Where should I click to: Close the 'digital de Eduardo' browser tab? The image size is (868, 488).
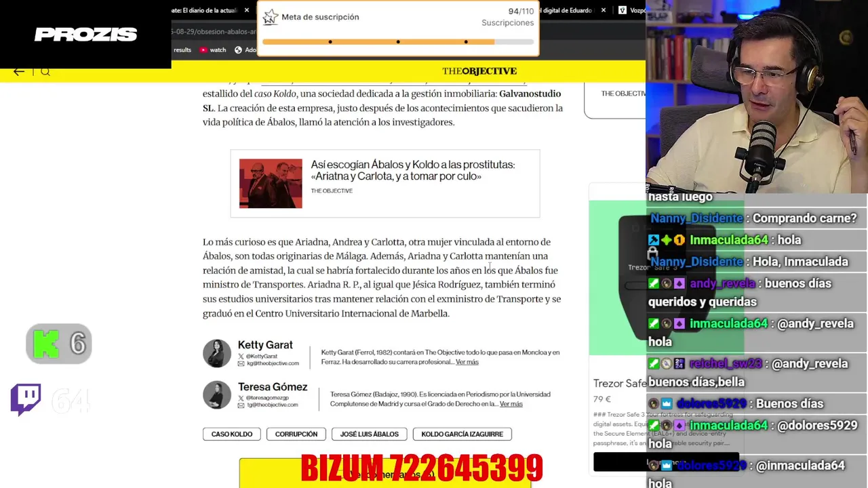point(604,10)
